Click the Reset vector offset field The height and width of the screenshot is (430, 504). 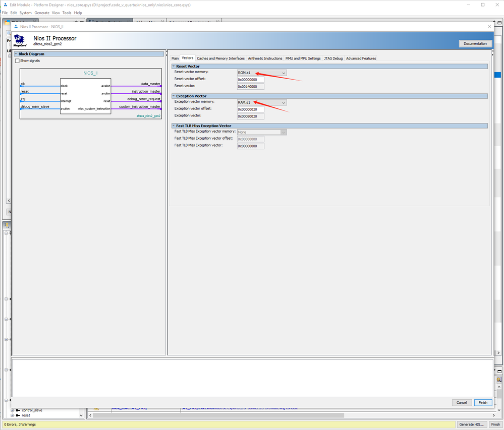click(x=250, y=80)
